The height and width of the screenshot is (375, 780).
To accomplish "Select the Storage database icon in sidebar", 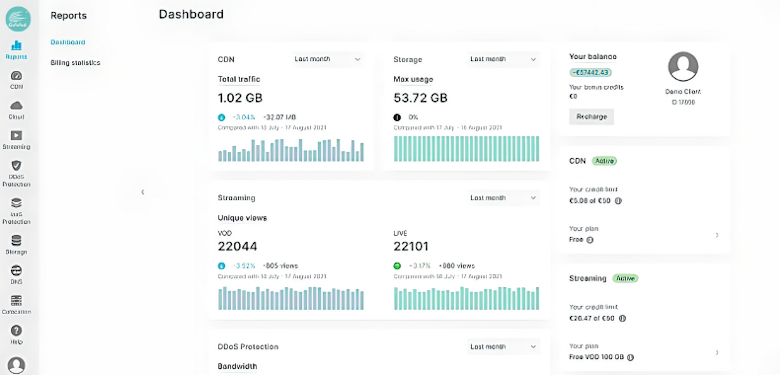I will click(x=16, y=241).
